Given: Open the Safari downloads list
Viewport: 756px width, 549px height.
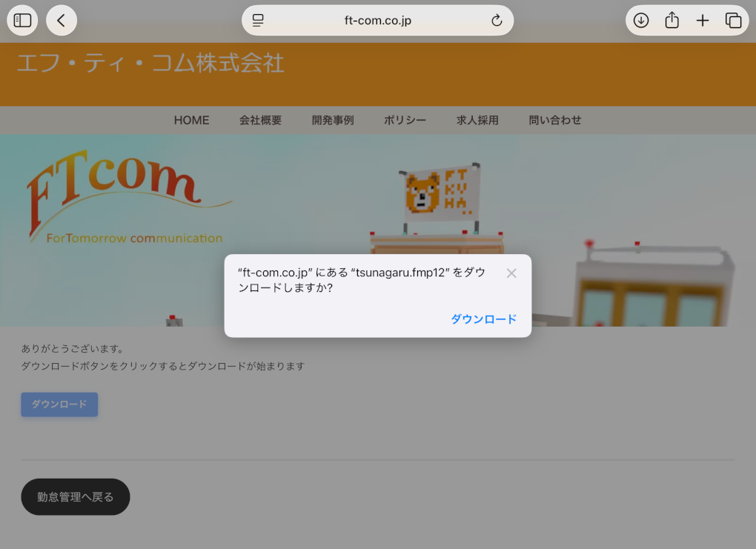Looking at the screenshot, I should pos(641,21).
